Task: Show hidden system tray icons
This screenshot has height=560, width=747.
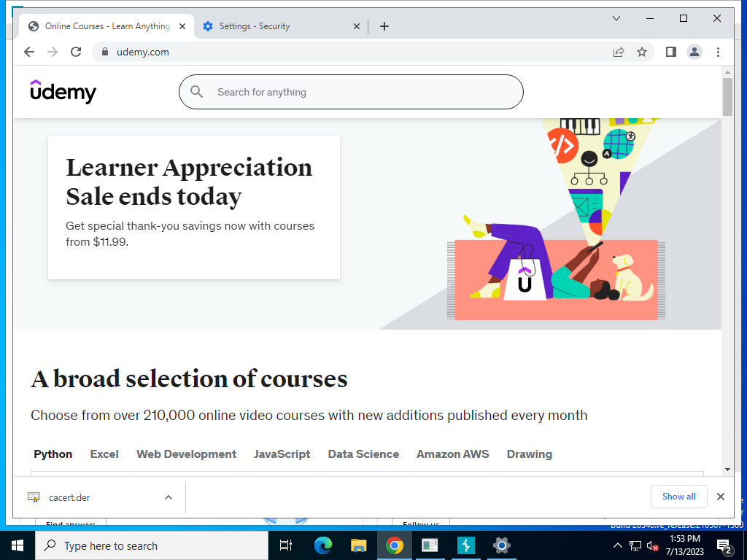Action: 617,545
